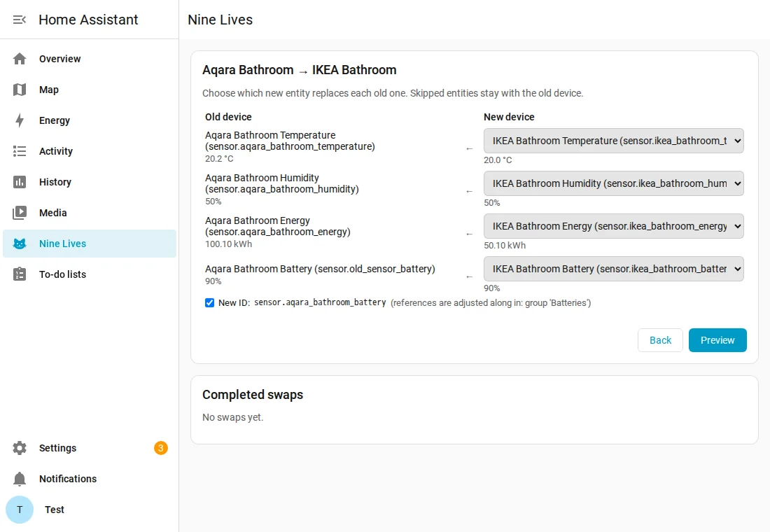Image resolution: width=770 pixels, height=532 pixels.
Task: Open Overview in the sidebar
Action: pos(90,59)
